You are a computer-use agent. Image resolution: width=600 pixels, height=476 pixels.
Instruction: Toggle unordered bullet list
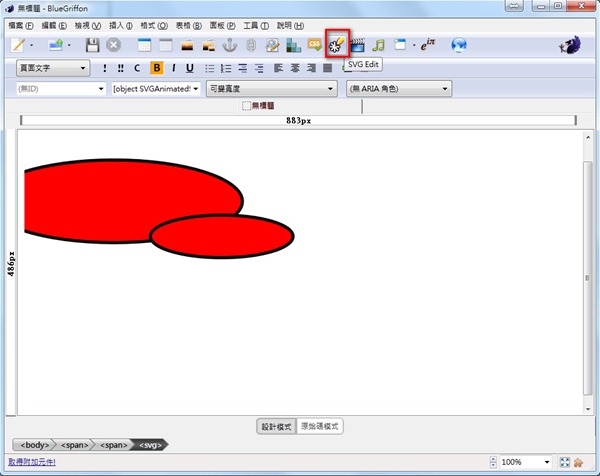(210, 68)
